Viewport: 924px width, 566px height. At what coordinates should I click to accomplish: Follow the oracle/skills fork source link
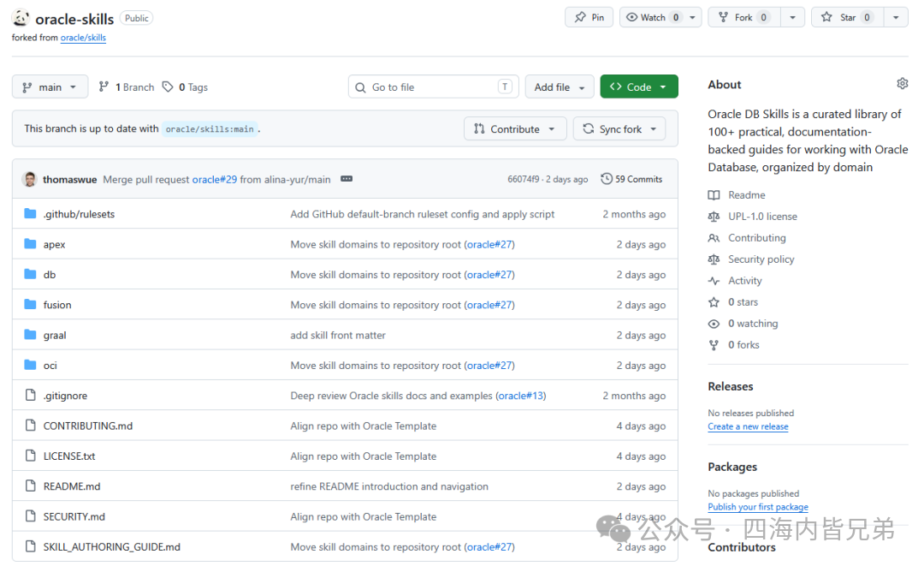pyautogui.click(x=83, y=37)
